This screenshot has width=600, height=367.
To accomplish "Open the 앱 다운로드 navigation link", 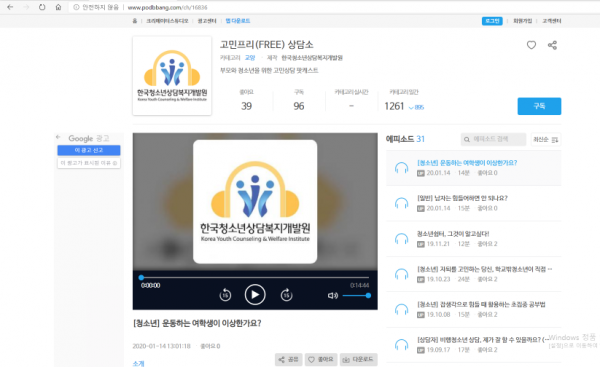I will (x=238, y=21).
